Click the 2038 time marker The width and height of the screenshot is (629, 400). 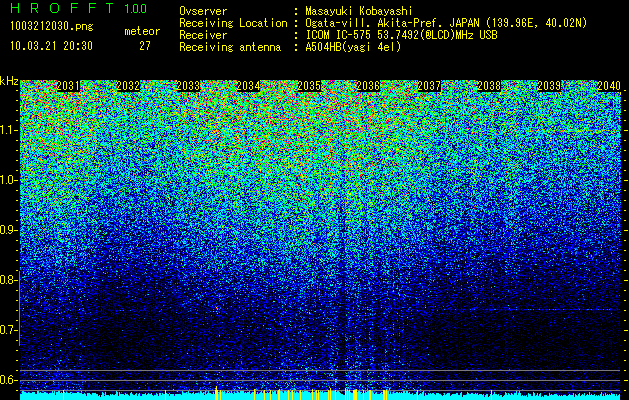coord(489,86)
